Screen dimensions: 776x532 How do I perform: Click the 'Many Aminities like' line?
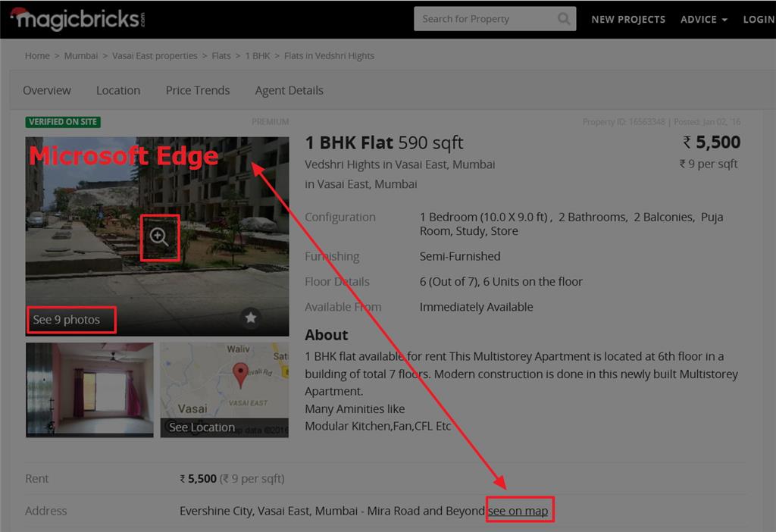355,408
